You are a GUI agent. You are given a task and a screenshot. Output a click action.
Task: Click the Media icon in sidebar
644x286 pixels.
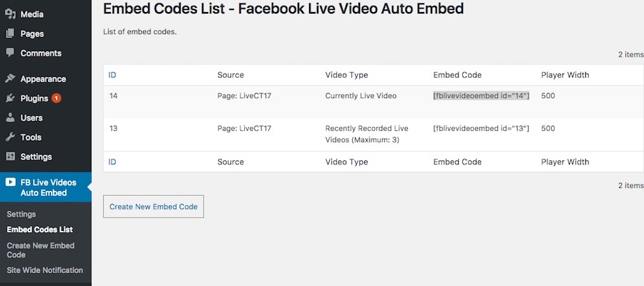click(x=10, y=14)
